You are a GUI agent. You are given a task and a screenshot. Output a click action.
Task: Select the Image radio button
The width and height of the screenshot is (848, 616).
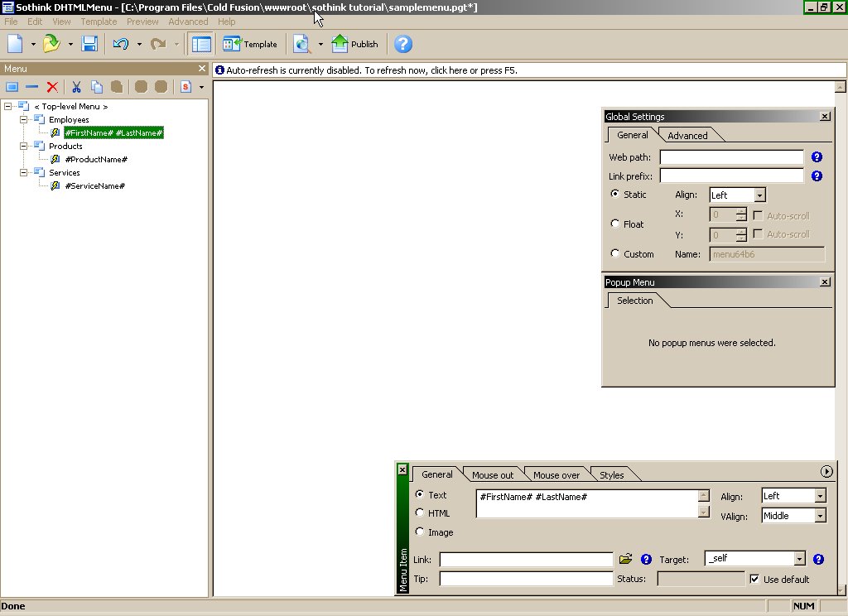tap(420, 531)
